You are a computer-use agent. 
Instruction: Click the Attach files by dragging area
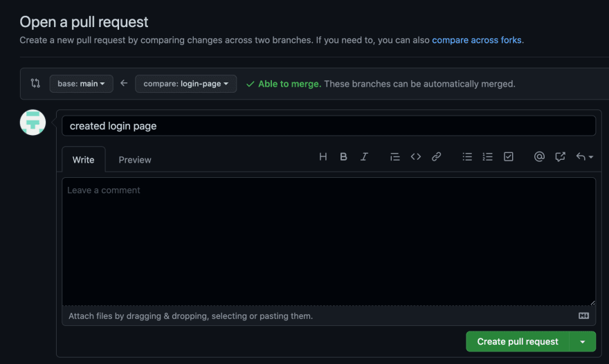(329, 316)
